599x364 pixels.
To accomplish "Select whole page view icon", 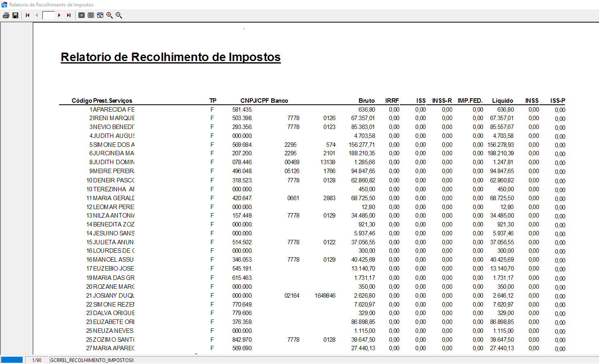I will click(x=81, y=15).
